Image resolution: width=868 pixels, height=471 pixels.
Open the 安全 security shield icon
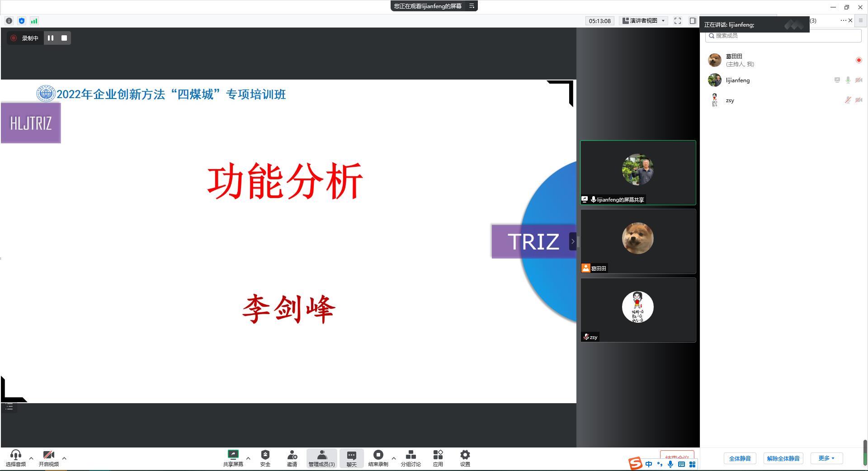click(x=265, y=455)
